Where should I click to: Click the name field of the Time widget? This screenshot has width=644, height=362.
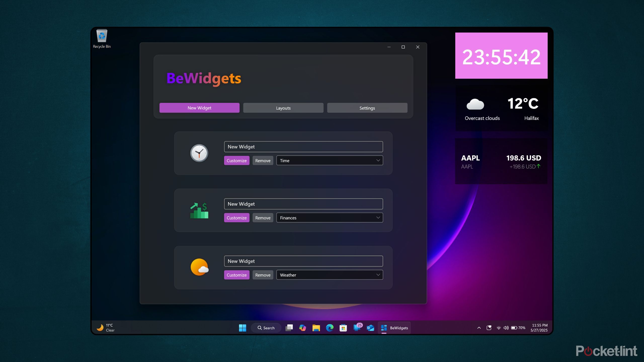tap(303, 147)
